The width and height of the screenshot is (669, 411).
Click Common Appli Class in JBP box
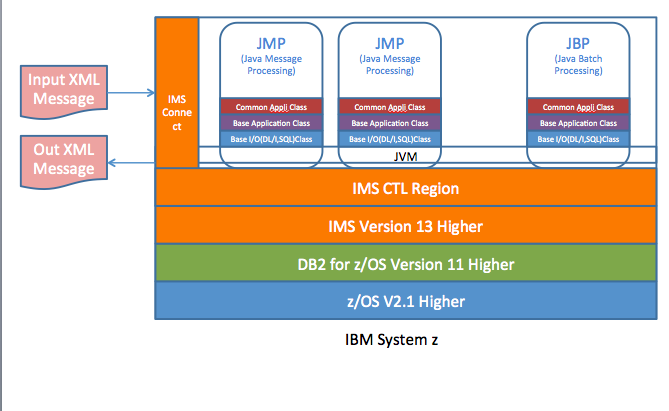click(578, 107)
